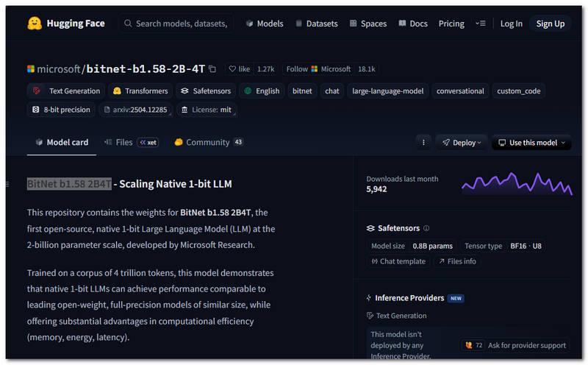Viewport: 588px width, 365px height.
Task: Expand the extra navigation menu icon
Action: [x=481, y=24]
